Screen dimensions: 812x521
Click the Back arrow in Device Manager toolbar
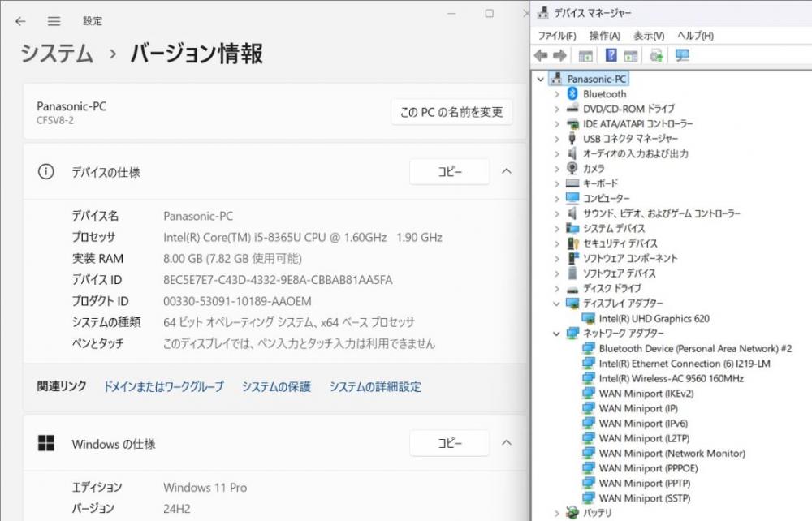[x=541, y=55]
